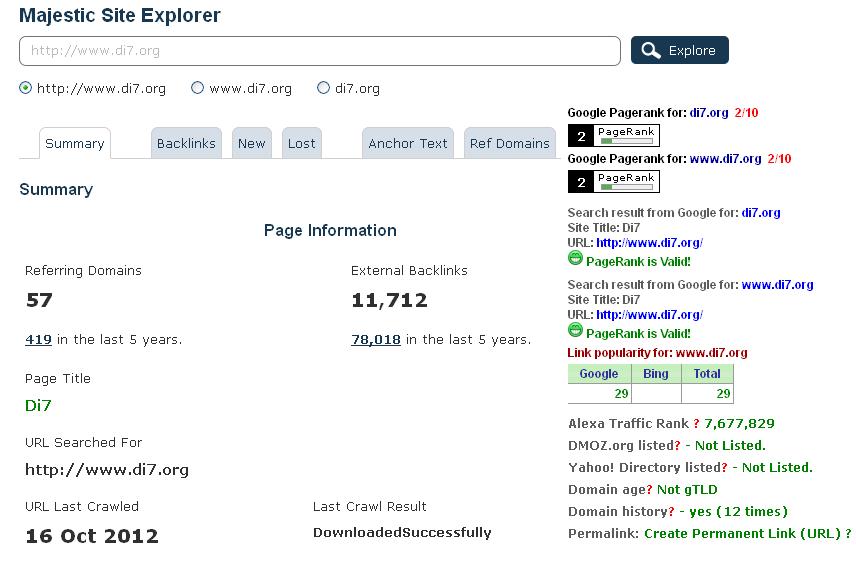Image resolution: width=856 pixels, height=567 pixels.
Task: Open the 78,018 external backlinks link
Action: click(x=376, y=339)
